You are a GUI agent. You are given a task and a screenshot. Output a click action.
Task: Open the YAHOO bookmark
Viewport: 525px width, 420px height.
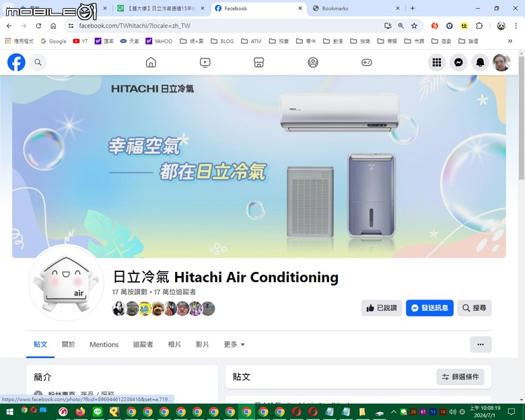pos(159,41)
